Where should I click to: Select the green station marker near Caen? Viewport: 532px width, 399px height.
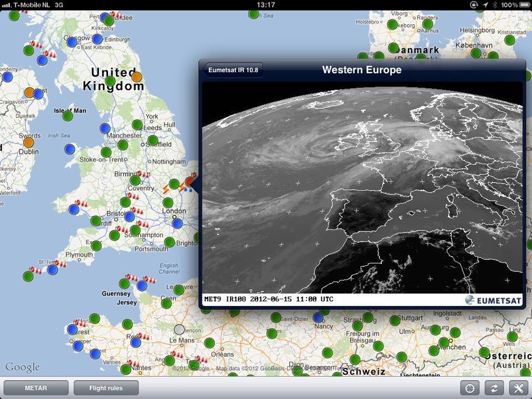pyautogui.click(x=166, y=303)
